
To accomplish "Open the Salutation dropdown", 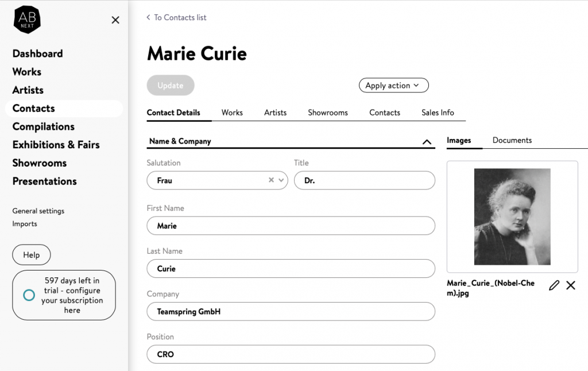I will pyautogui.click(x=281, y=180).
